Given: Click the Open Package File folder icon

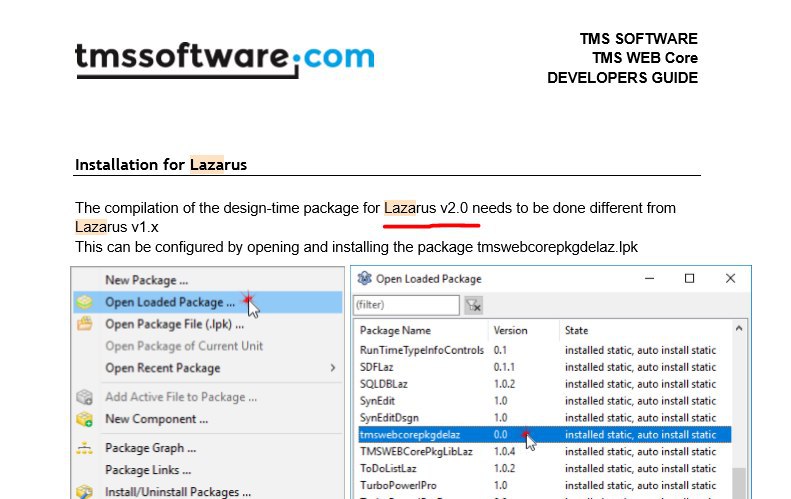Looking at the screenshot, I should (x=84, y=323).
